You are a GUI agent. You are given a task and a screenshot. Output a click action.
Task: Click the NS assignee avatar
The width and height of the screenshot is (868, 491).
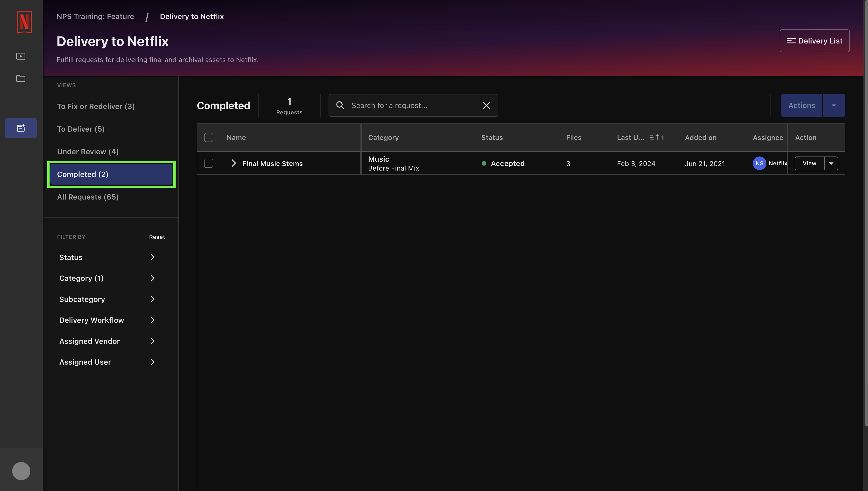pos(759,163)
